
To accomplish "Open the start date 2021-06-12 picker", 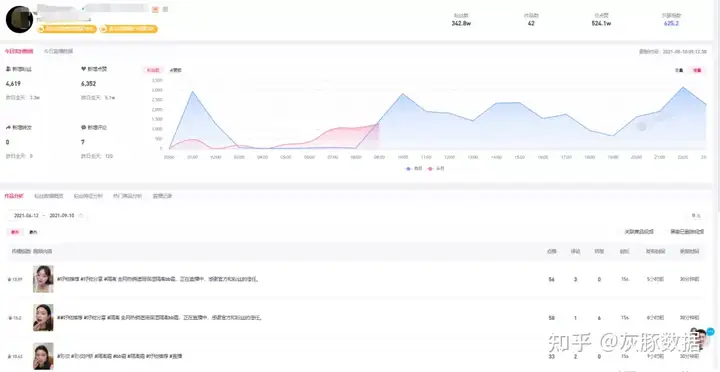I will [x=26, y=215].
